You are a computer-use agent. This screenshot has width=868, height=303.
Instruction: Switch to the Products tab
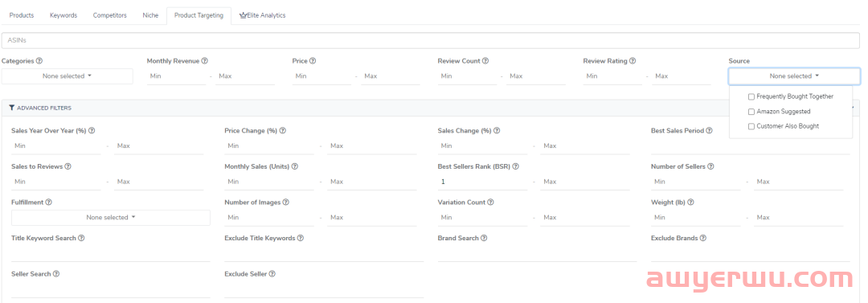pyautogui.click(x=22, y=15)
